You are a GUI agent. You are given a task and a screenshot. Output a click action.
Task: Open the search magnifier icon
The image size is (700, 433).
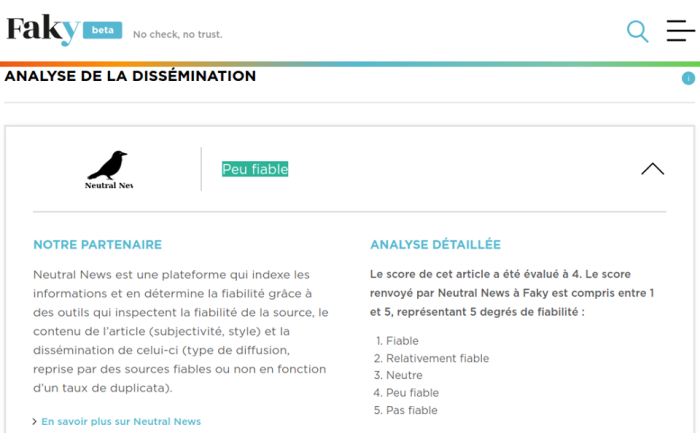638,32
